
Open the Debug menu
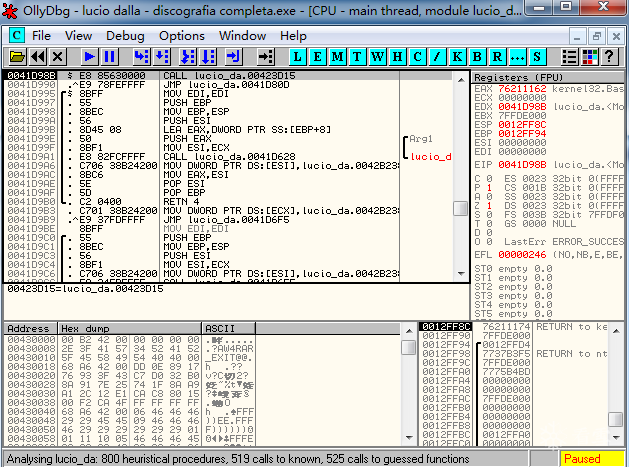pyautogui.click(x=125, y=36)
